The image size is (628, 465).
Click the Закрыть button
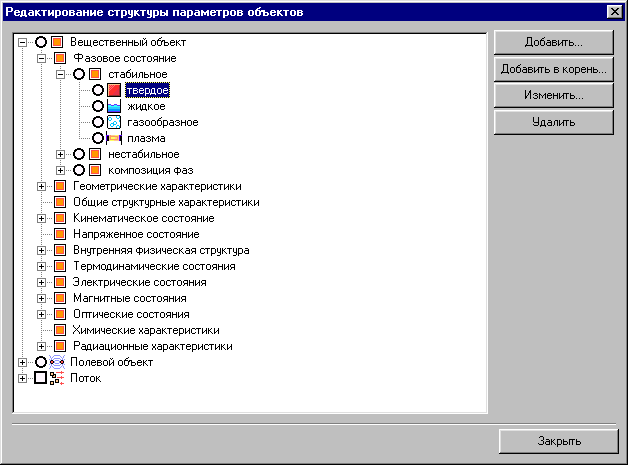[x=559, y=441]
